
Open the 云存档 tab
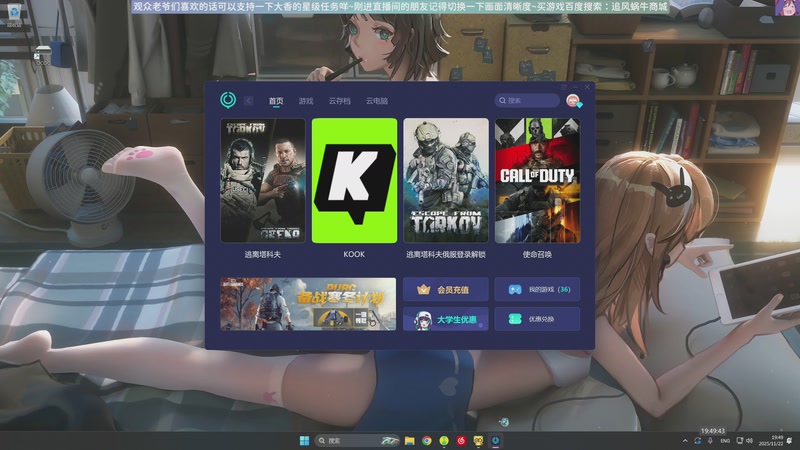click(x=339, y=101)
